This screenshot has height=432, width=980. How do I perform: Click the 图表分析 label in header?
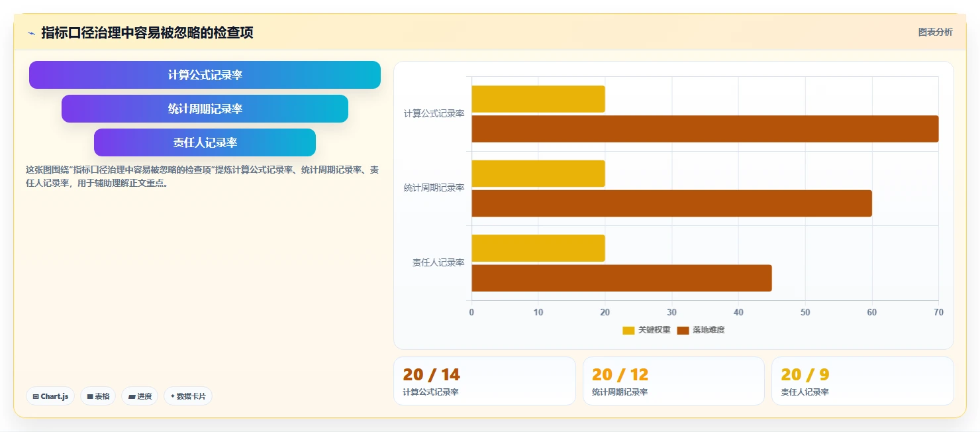(x=935, y=32)
